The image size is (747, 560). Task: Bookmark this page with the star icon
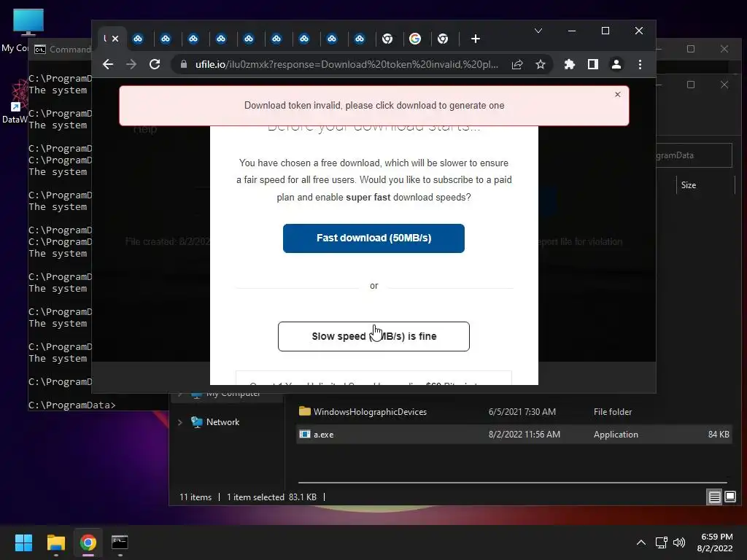point(541,64)
